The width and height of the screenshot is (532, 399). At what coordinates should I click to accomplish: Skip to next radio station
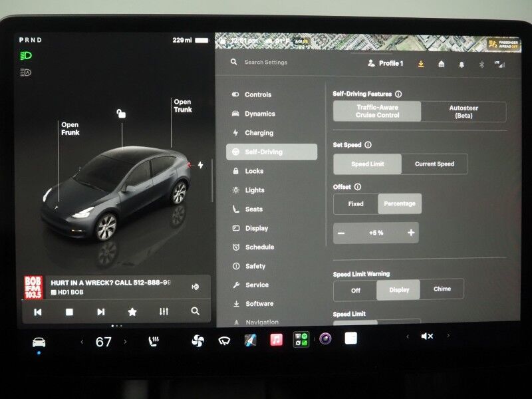pyautogui.click(x=101, y=312)
